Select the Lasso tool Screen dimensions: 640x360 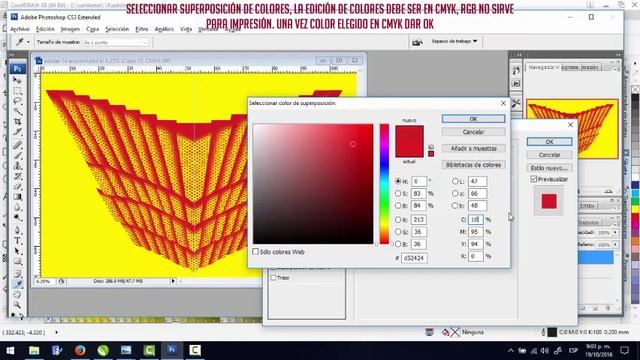(x=17, y=101)
